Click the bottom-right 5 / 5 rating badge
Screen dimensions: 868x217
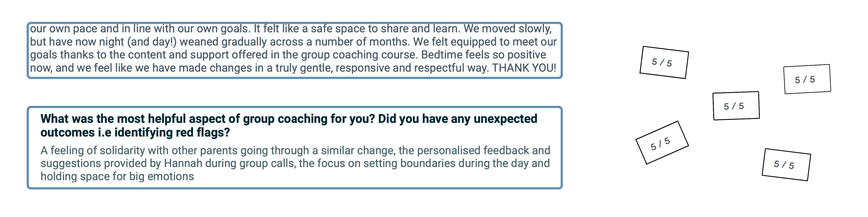click(x=786, y=164)
